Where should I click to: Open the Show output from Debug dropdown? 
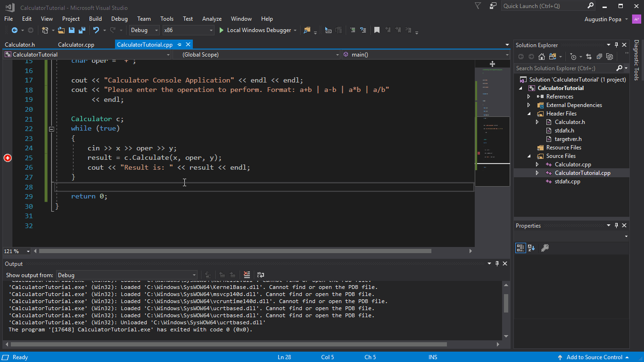click(x=193, y=275)
